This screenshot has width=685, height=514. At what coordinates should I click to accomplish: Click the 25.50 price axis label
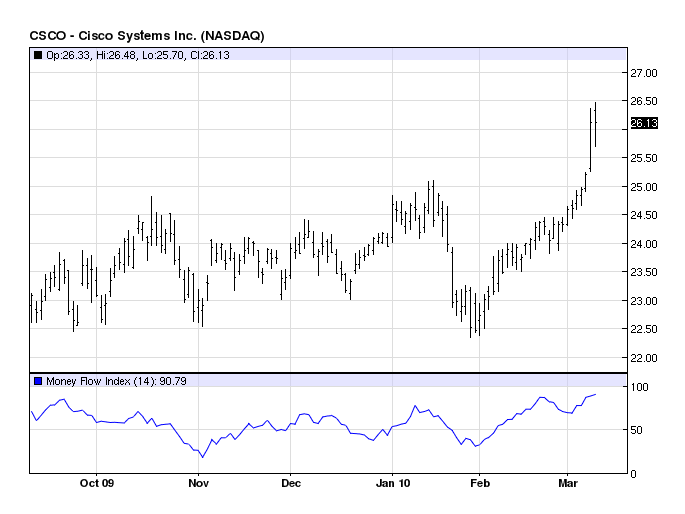(x=643, y=158)
